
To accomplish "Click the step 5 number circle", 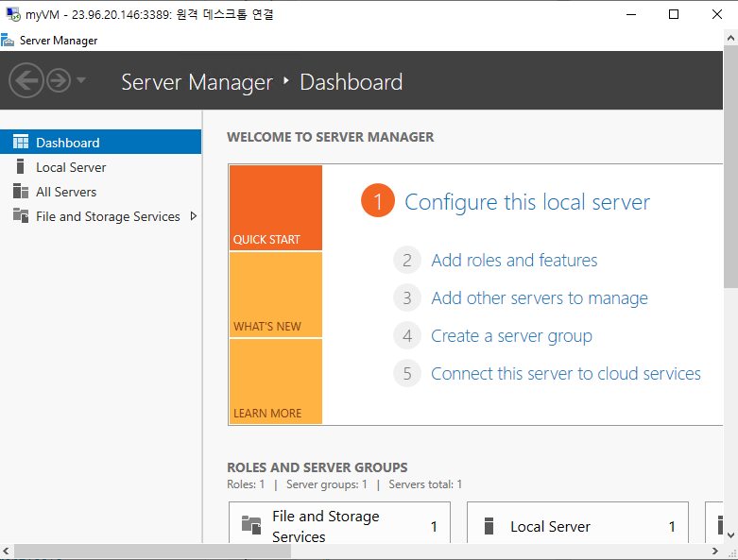I will (x=407, y=374).
